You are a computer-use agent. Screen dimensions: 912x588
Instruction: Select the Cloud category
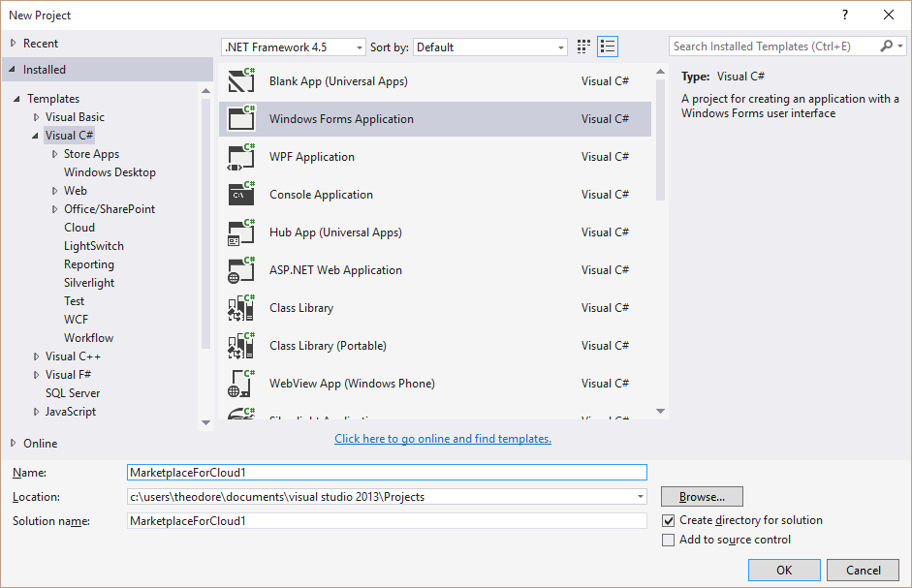click(x=79, y=228)
